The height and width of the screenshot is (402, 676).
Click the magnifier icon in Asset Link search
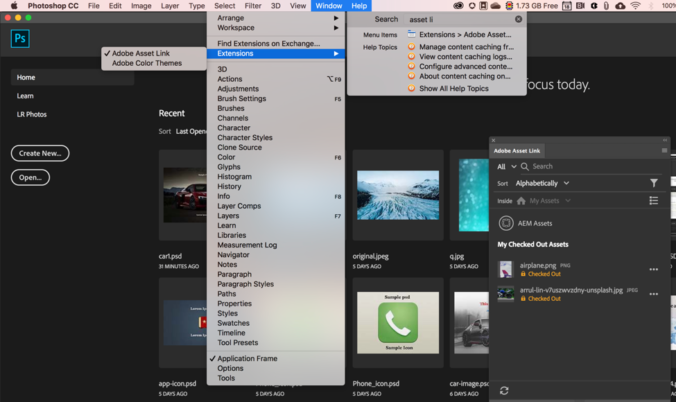point(525,166)
